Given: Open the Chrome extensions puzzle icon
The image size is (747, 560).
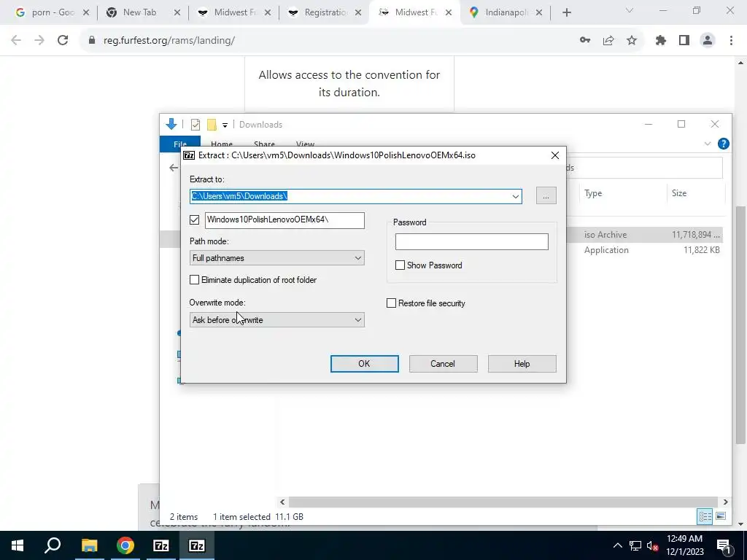Looking at the screenshot, I should [660, 41].
